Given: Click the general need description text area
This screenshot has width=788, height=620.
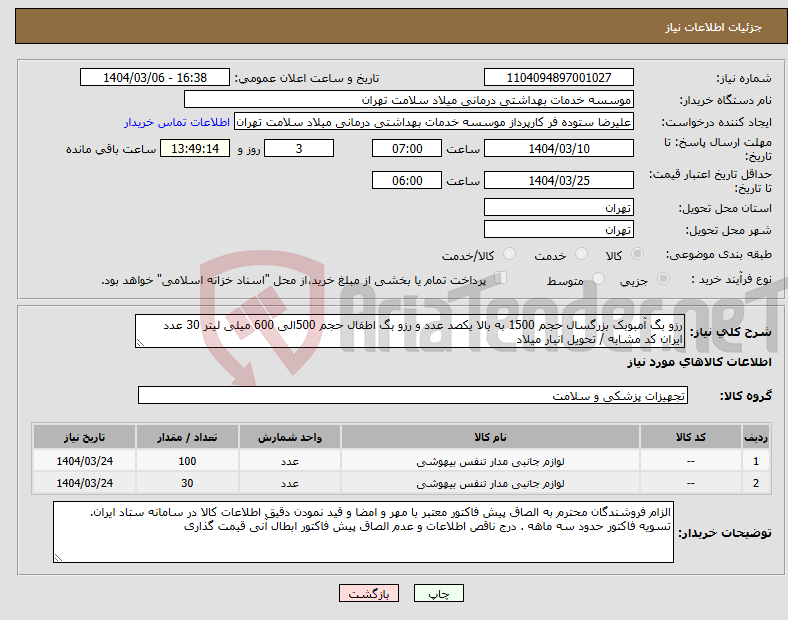Looking at the screenshot, I should (410, 331).
